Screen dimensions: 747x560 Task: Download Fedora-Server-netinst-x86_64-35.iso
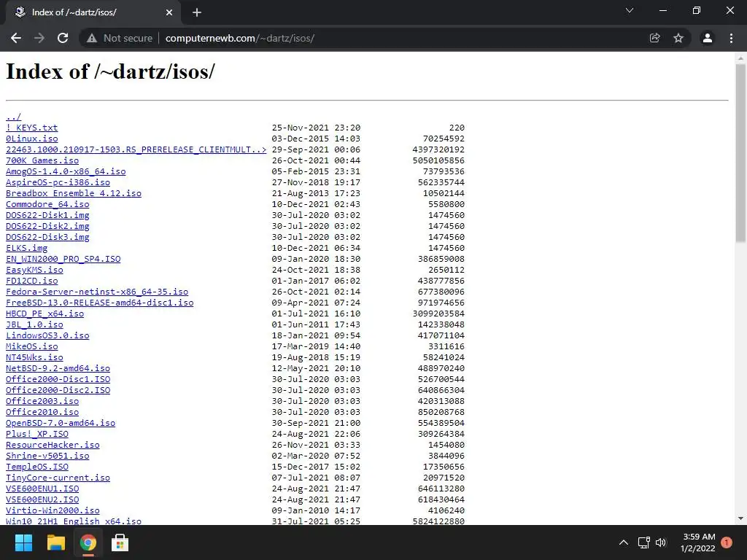coord(97,292)
